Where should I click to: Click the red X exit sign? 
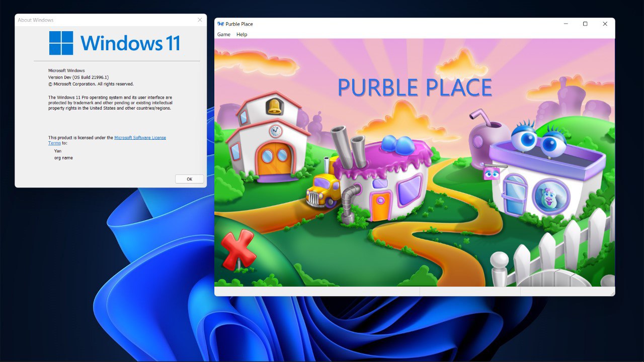(238, 250)
